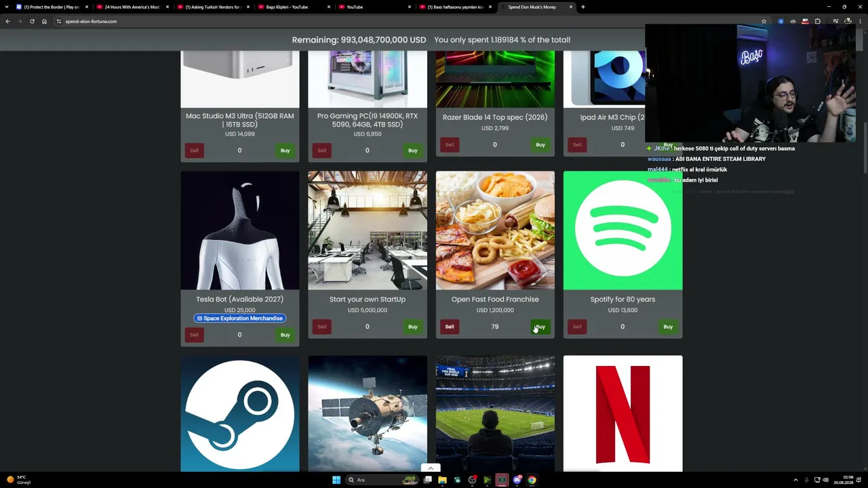Edit the Tesla Bot quantity field
Screen dimensions: 868x488
click(239, 335)
